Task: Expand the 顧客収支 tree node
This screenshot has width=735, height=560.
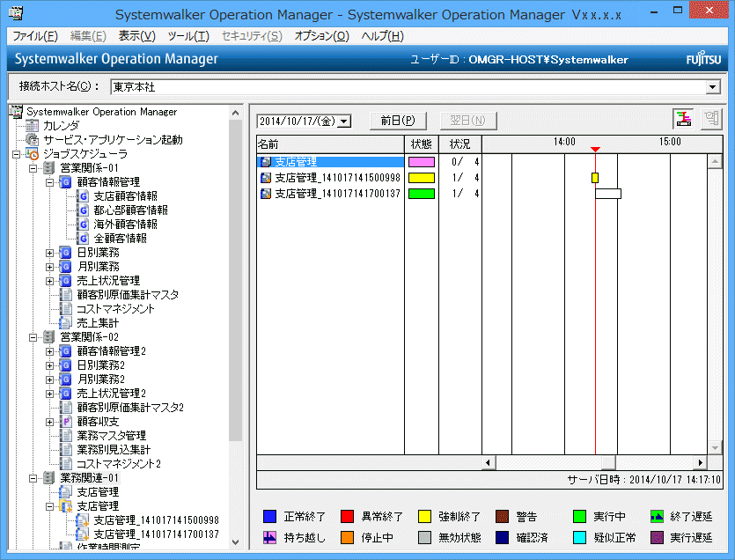Action: tap(49, 422)
